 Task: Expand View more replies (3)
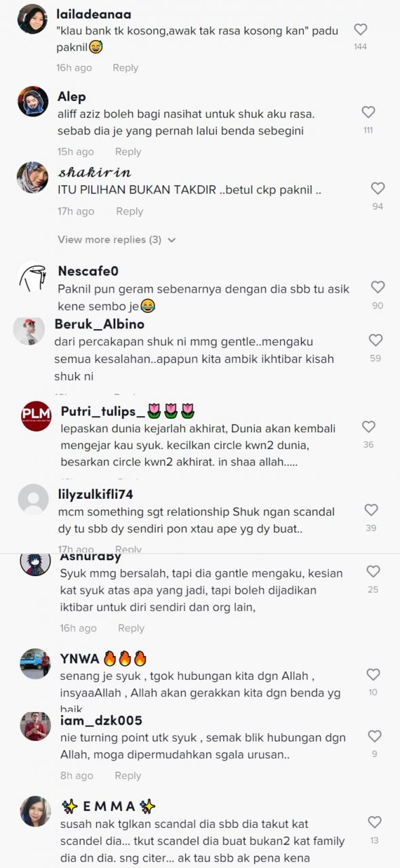pyautogui.click(x=117, y=240)
